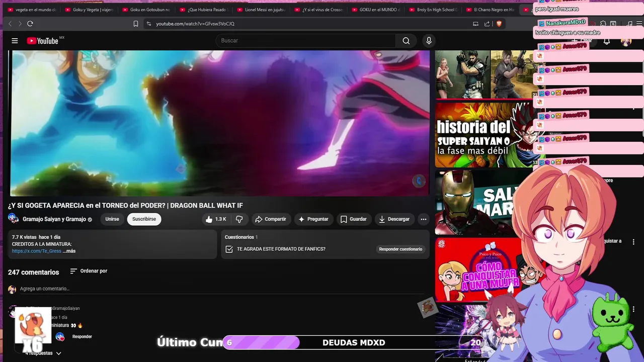This screenshot has width=644, height=362.
Task: Open the YouTube hamburger guide menu
Action: coord(15,41)
